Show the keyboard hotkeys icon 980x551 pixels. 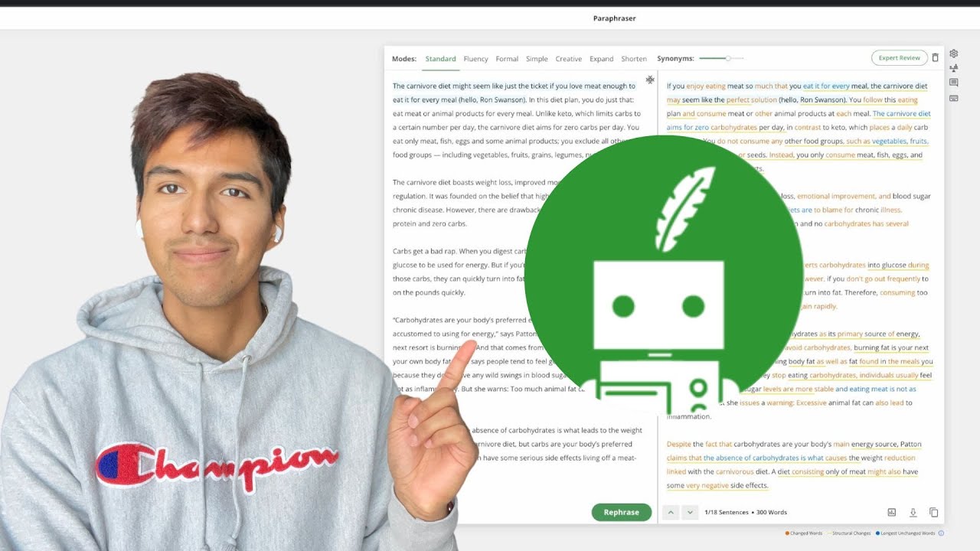(953, 98)
